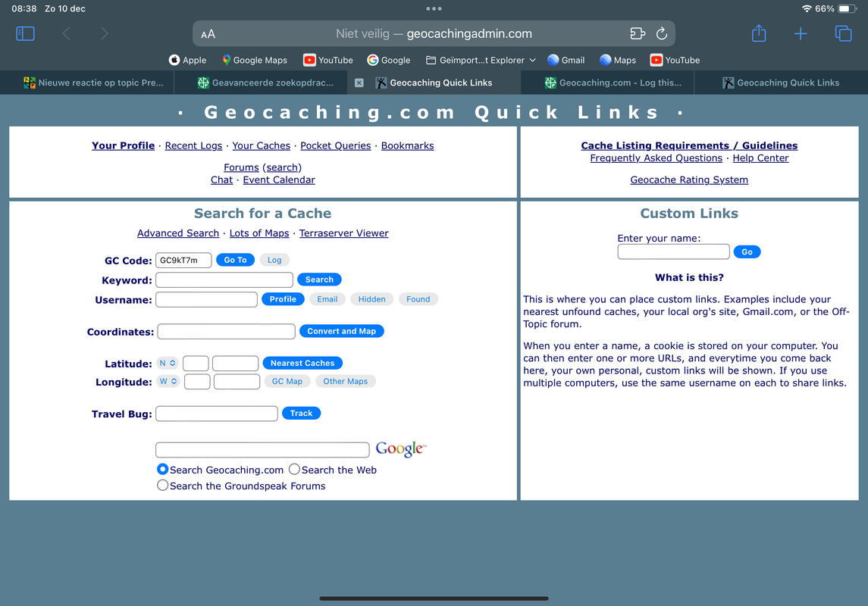Select Search Geocaching.com radio button
This screenshot has width=868, height=606.
tap(162, 470)
